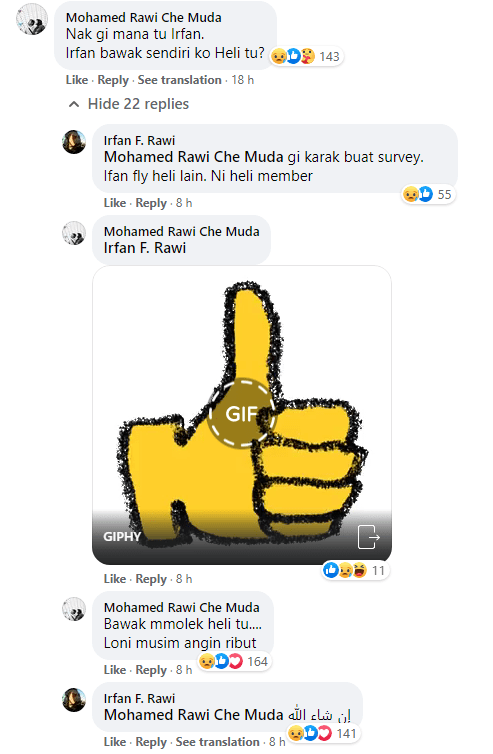
Task: Like the thumbs up GIF reply
Action: [114, 579]
